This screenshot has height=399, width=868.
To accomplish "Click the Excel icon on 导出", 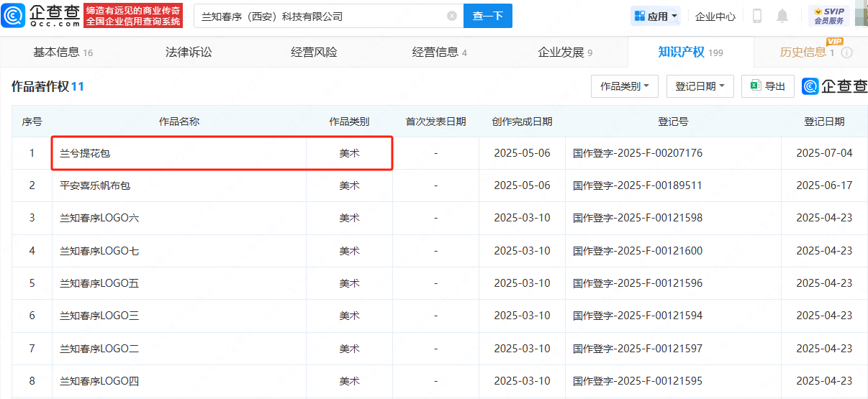I will coord(756,86).
